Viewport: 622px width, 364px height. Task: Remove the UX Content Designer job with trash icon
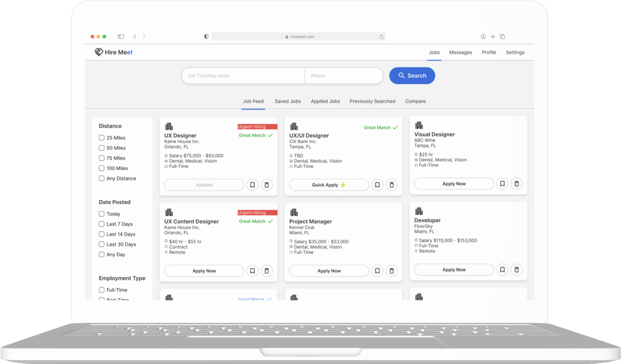[x=266, y=271]
